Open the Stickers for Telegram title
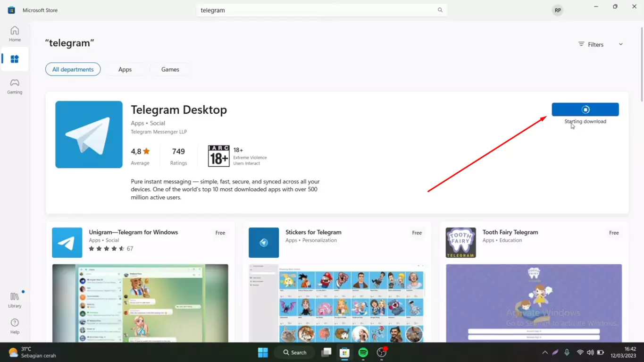The image size is (644, 362). coord(313,232)
